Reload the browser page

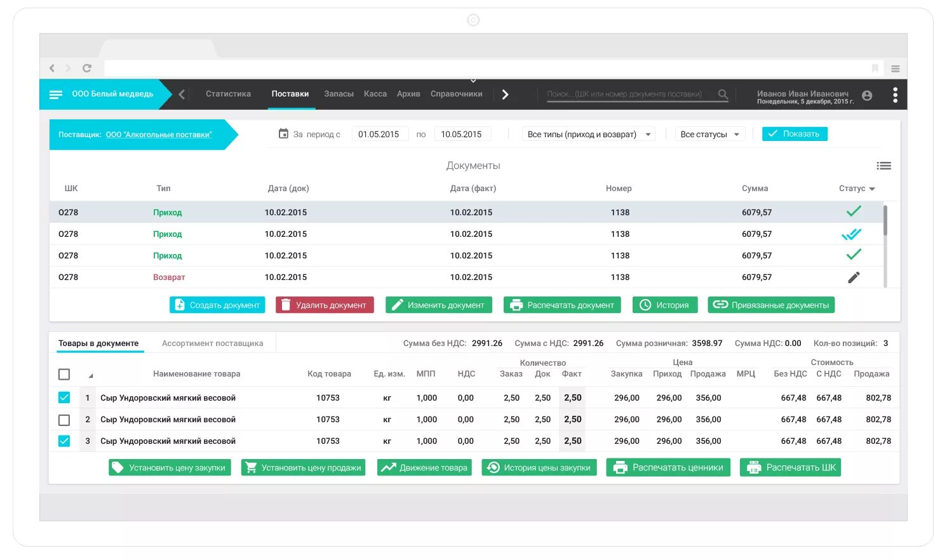pos(87,68)
